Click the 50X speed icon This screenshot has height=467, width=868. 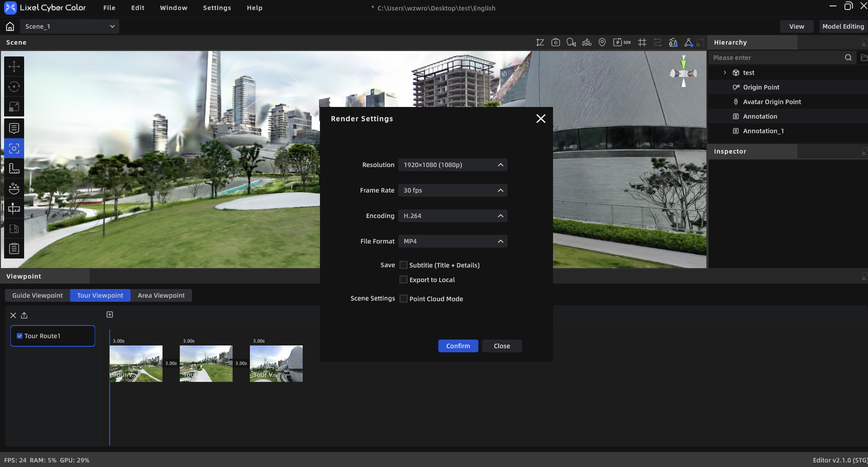click(x=622, y=42)
